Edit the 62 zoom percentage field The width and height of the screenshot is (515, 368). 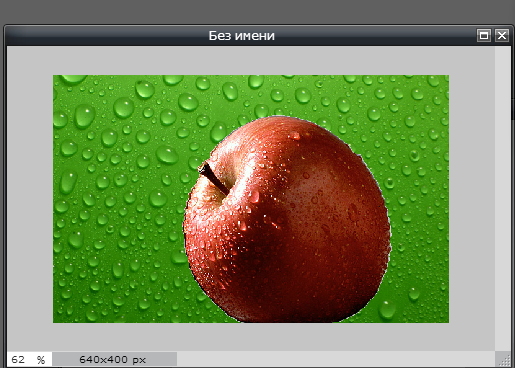(29, 360)
